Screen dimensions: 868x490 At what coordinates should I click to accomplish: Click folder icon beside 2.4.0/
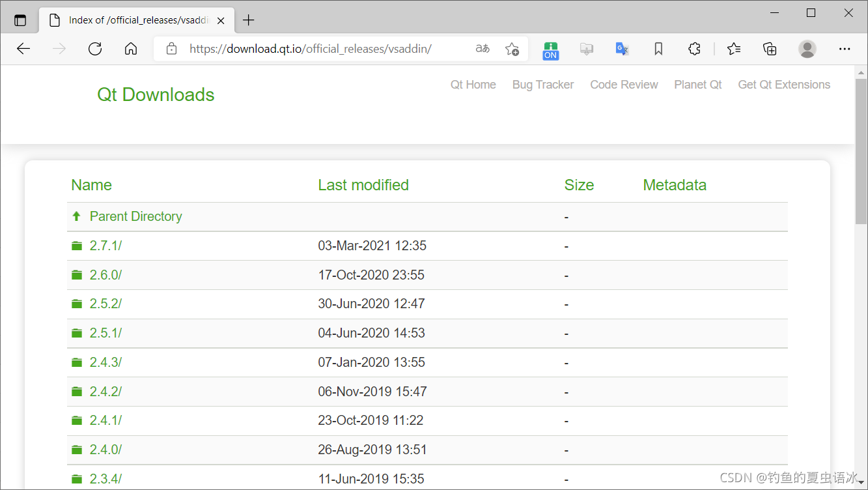coord(77,450)
